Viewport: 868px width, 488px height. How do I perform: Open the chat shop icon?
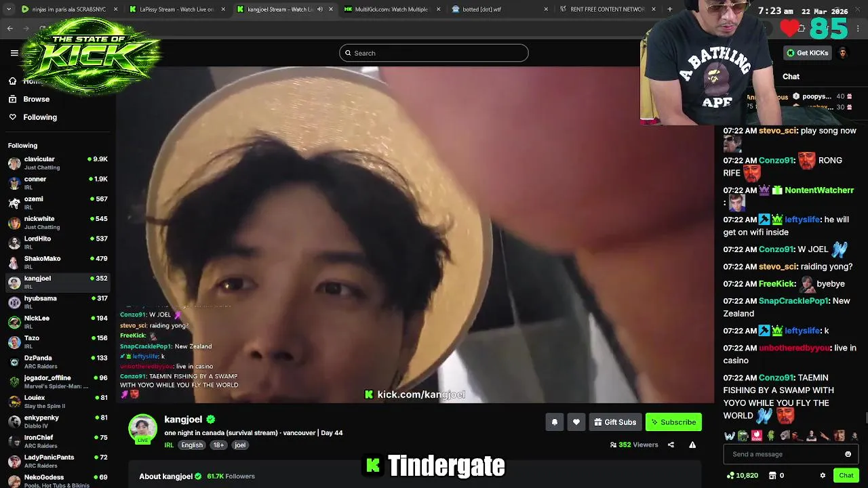772,476
